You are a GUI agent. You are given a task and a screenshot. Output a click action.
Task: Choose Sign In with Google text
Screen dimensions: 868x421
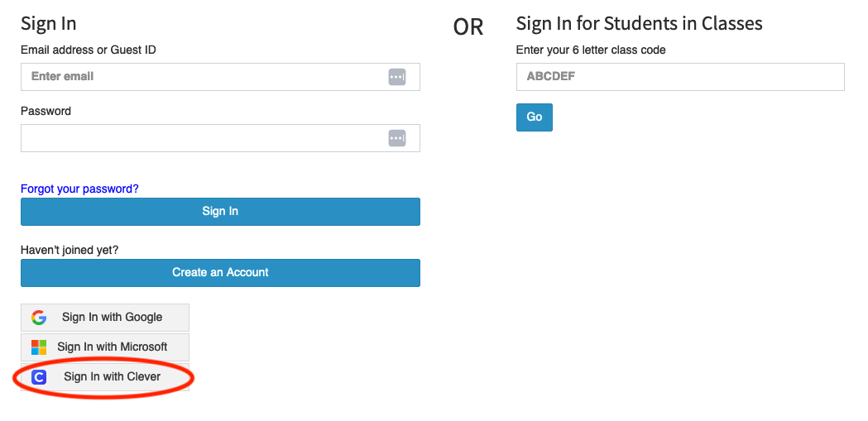click(112, 318)
